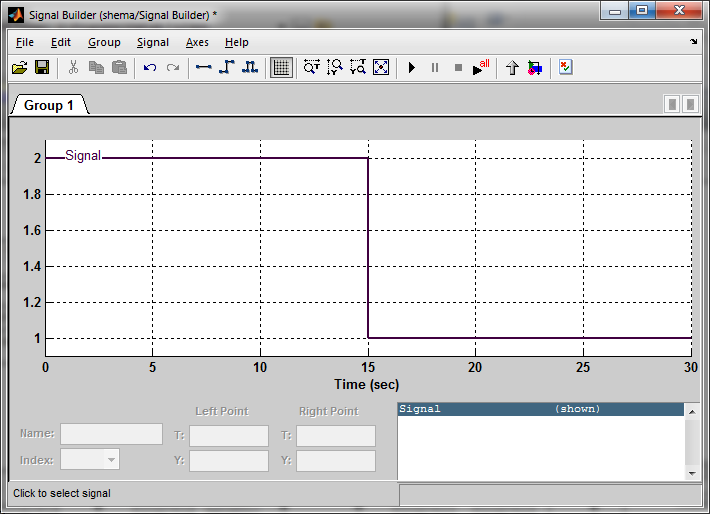
Task: Save the signal with the floppy icon
Action: tap(42, 68)
